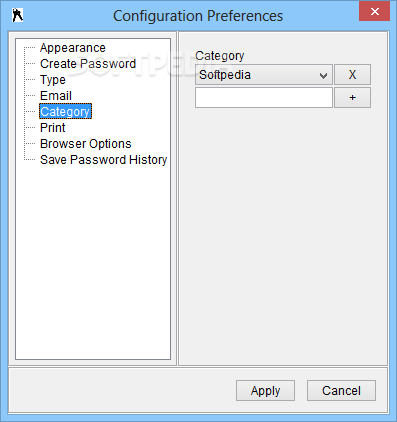
Task: Apply the configuration changes
Action: click(265, 391)
